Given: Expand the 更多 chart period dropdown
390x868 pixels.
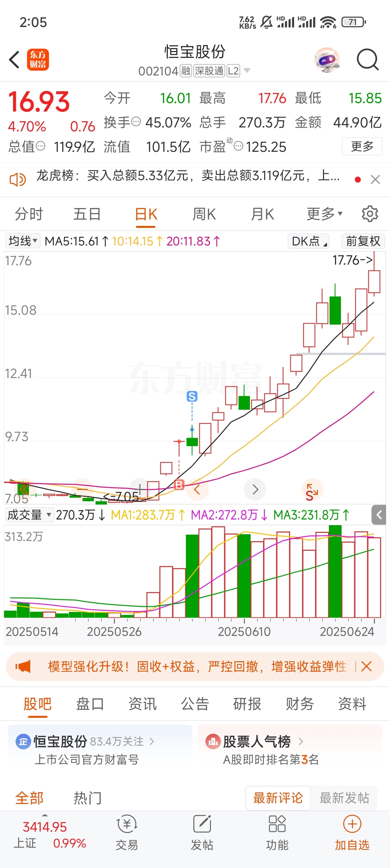Looking at the screenshot, I should coord(325,214).
